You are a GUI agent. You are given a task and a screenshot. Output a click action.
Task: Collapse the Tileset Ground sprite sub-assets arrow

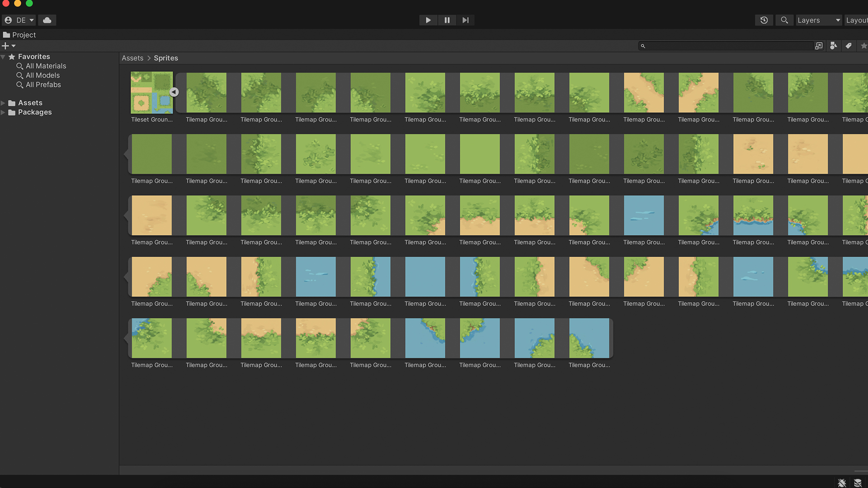click(x=174, y=92)
